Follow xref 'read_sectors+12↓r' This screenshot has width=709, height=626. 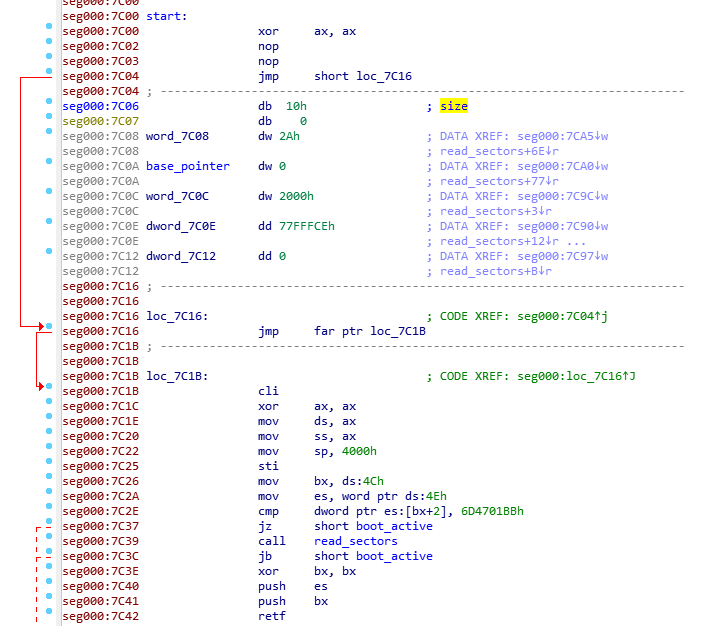tap(499, 242)
